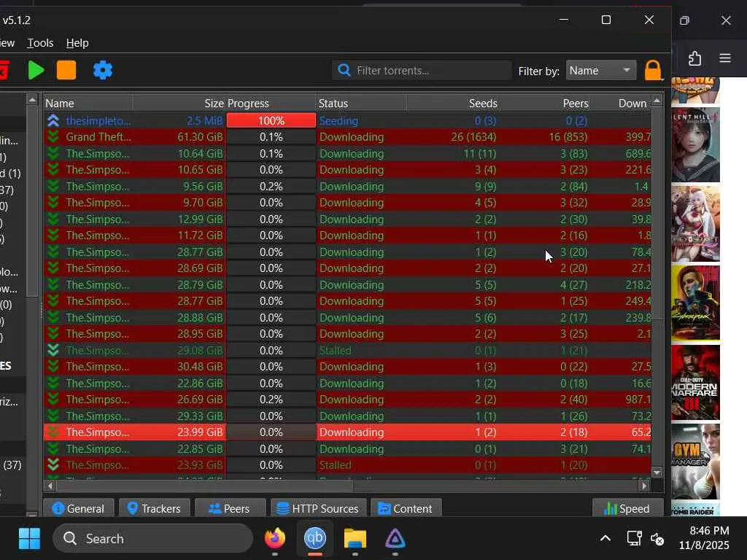Switch to the Peers tab

[x=230, y=508]
